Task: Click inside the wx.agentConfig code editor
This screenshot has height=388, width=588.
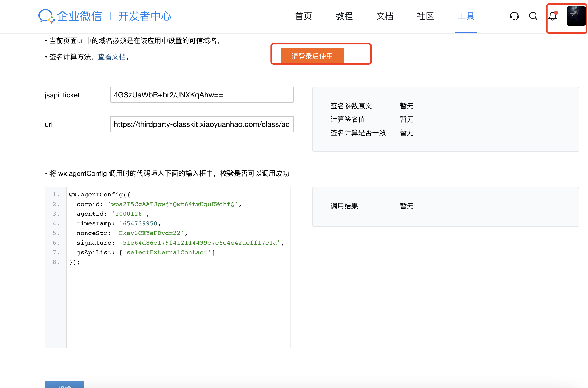Action: 178,268
